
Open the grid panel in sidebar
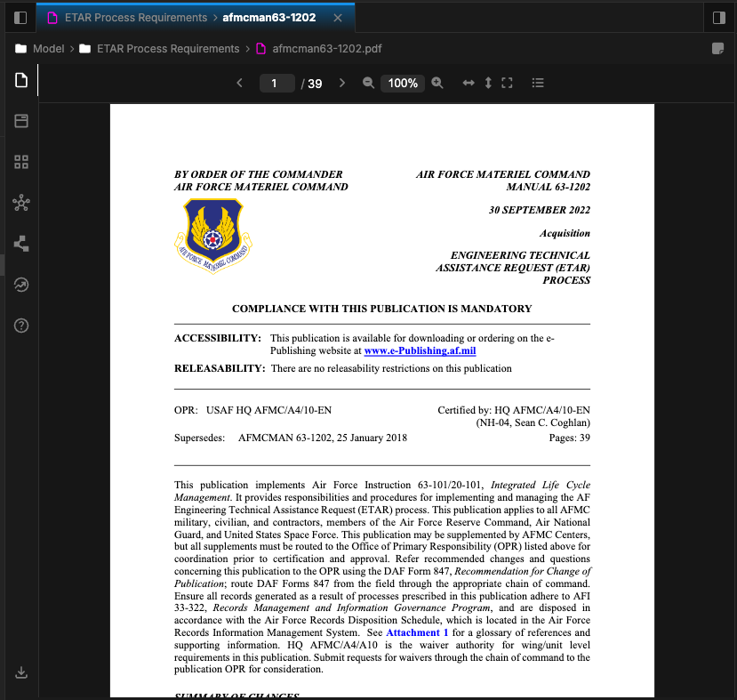20,162
